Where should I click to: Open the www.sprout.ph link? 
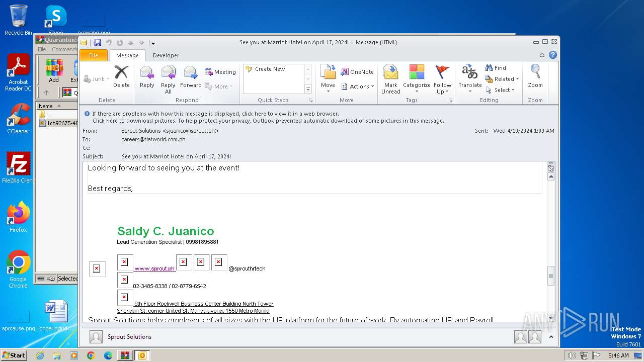tap(154, 268)
